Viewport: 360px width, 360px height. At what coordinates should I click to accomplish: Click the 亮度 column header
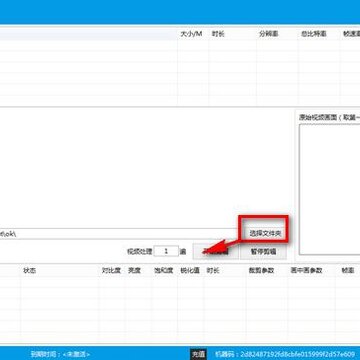138,270
